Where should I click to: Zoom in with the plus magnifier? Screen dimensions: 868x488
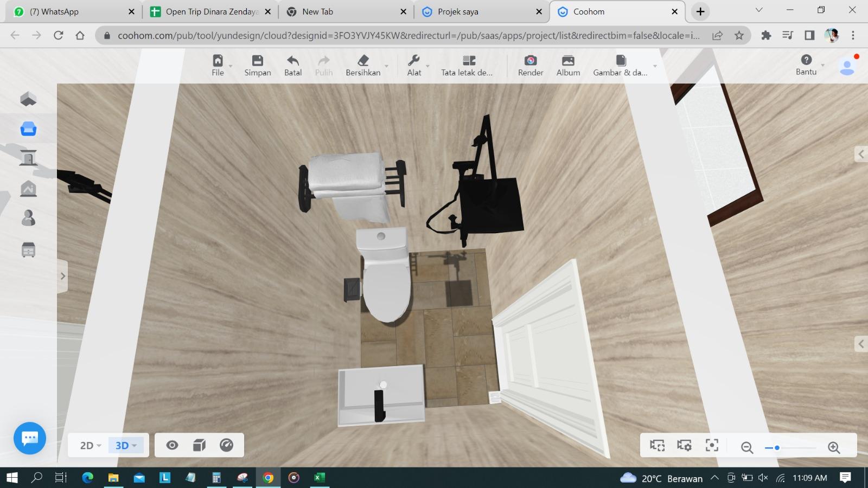pos(834,447)
